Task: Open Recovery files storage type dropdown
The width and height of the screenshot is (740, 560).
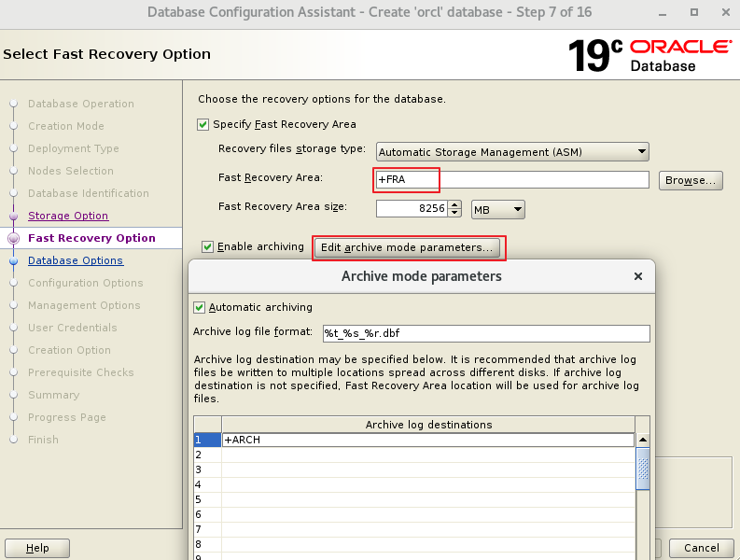Action: [512, 151]
